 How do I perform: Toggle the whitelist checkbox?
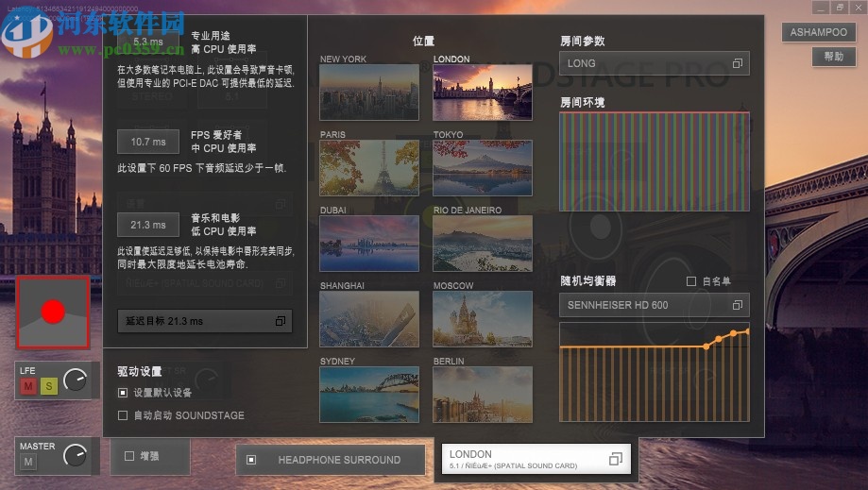(x=690, y=281)
